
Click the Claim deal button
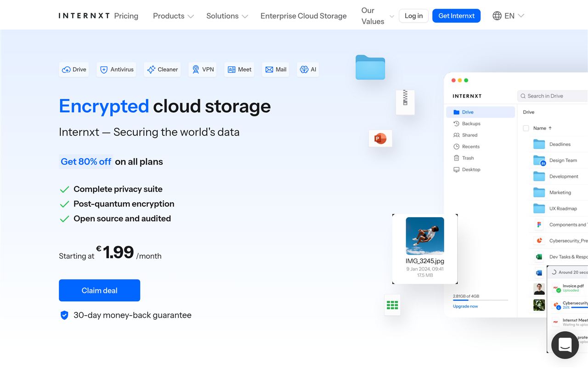click(99, 290)
